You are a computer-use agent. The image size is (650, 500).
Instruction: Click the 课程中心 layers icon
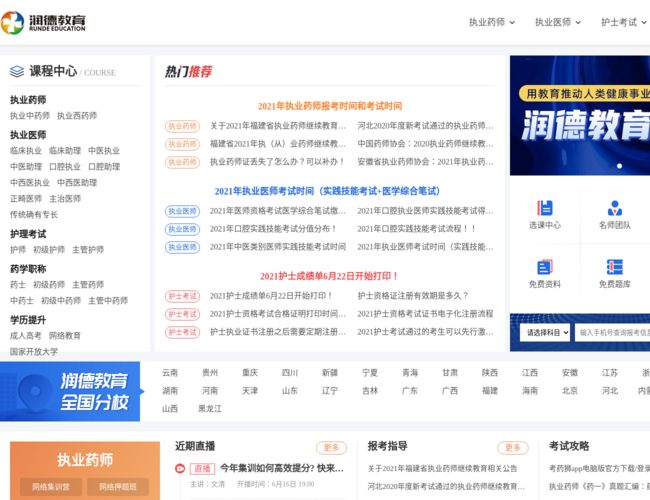(17, 71)
